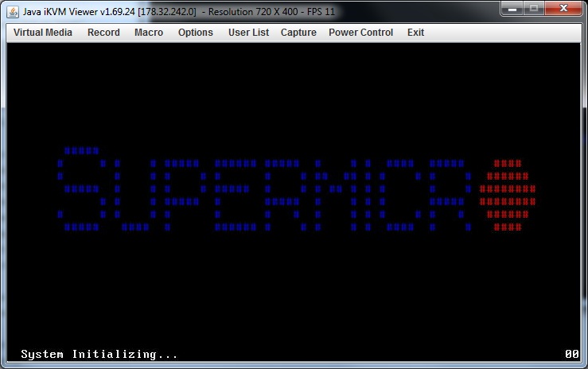Image resolution: width=588 pixels, height=369 pixels.
Task: Open the Macro menu
Action: [149, 33]
